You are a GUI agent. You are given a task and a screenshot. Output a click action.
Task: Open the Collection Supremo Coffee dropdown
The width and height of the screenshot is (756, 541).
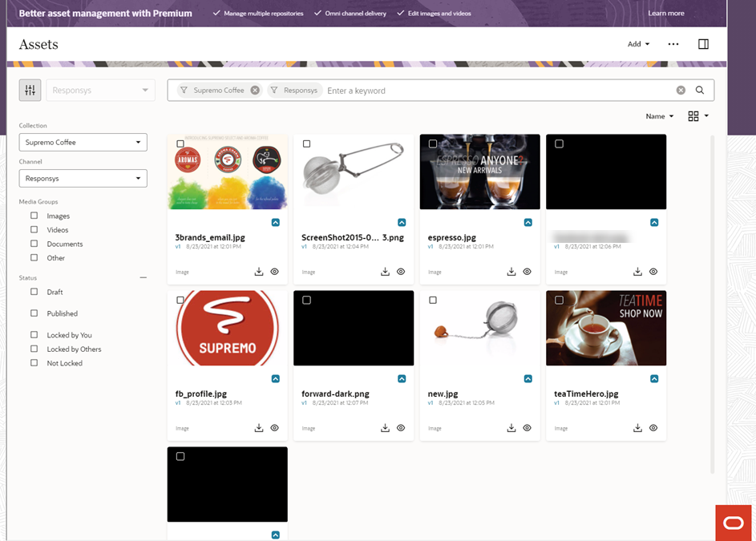tap(83, 142)
